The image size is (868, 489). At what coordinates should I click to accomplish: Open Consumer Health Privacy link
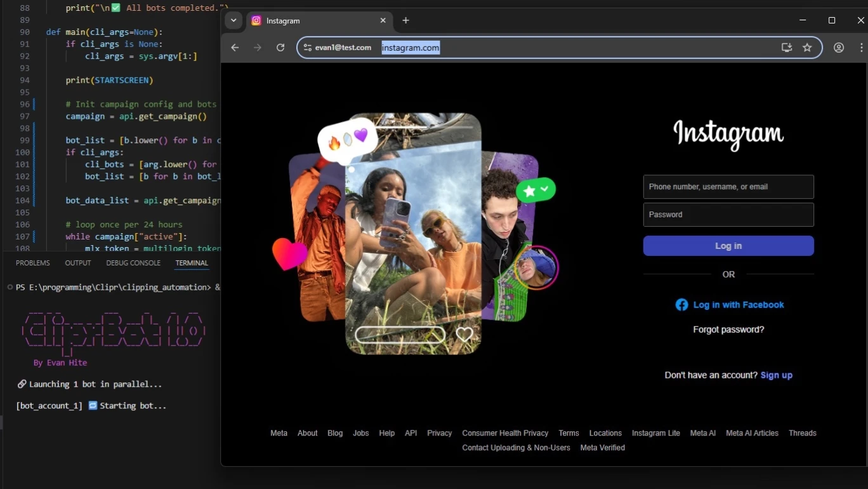(505, 433)
